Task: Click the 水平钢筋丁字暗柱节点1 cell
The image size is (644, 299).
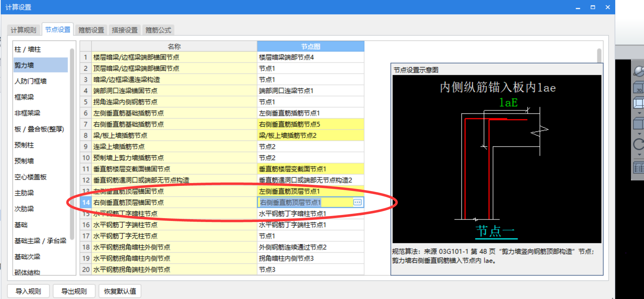Action: (x=311, y=214)
